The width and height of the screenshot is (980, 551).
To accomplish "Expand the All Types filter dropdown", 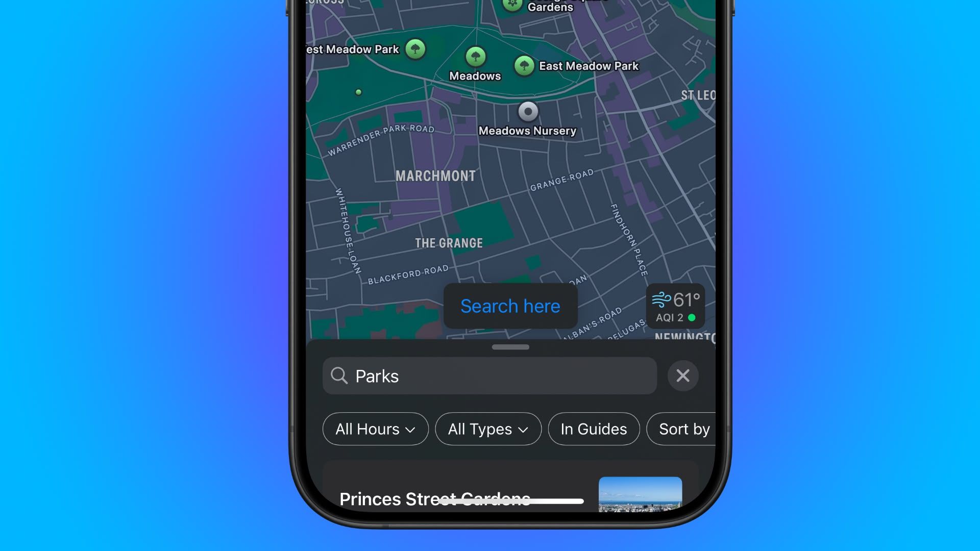I will tap(488, 429).
